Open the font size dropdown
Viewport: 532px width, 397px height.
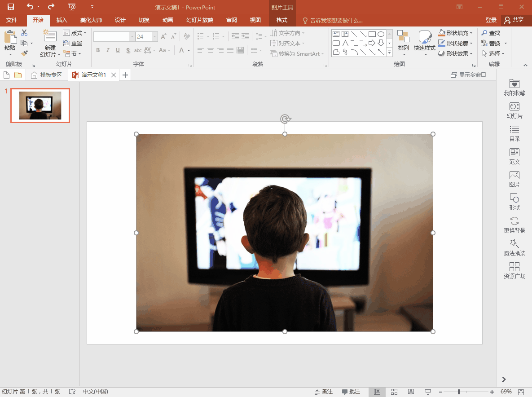(x=155, y=37)
